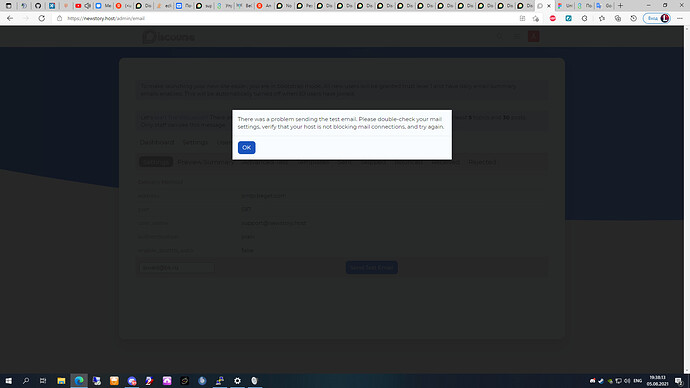The height and width of the screenshot is (388, 690).
Task: Open the tab actions menu icon
Action: click(x=8, y=6)
